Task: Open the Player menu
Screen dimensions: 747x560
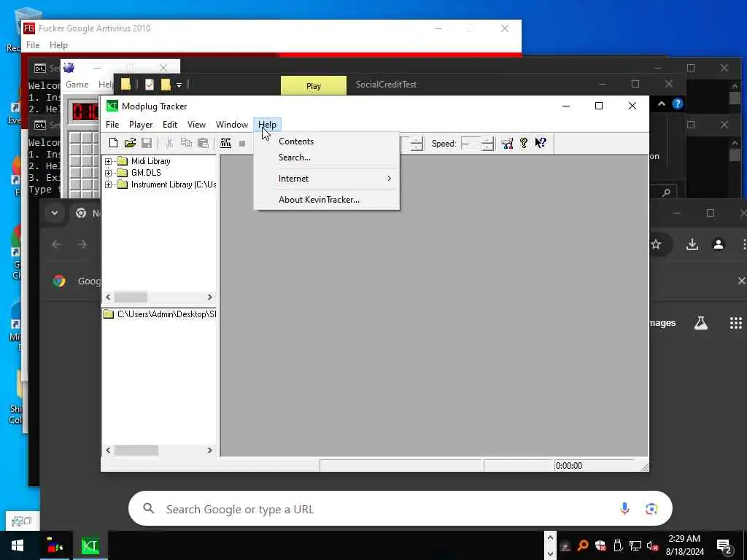Action: (141, 124)
